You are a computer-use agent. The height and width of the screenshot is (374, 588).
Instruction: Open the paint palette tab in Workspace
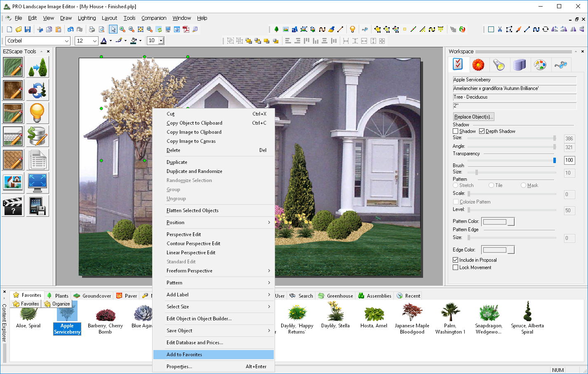[x=540, y=64]
